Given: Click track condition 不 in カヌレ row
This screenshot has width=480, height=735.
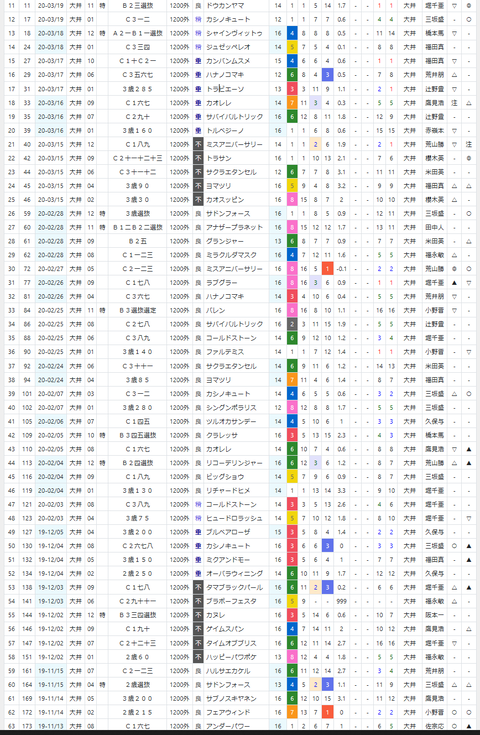Looking at the screenshot, I should (x=198, y=615).
